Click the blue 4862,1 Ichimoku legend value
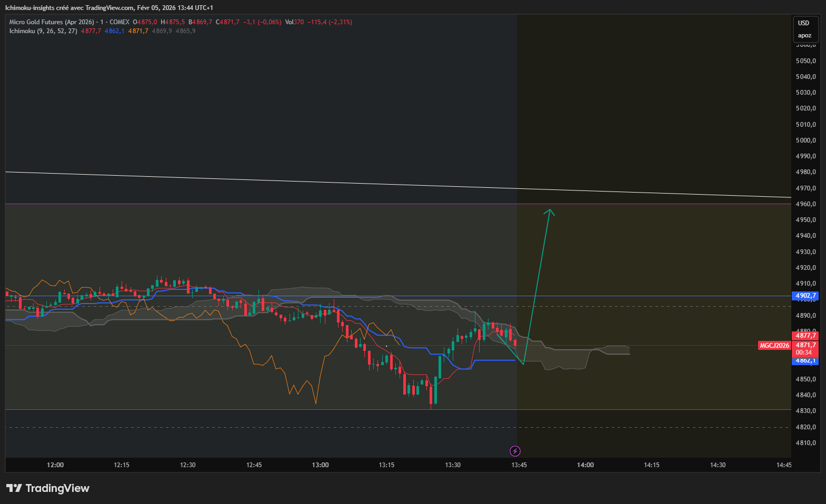This screenshot has width=826, height=504. [x=115, y=31]
